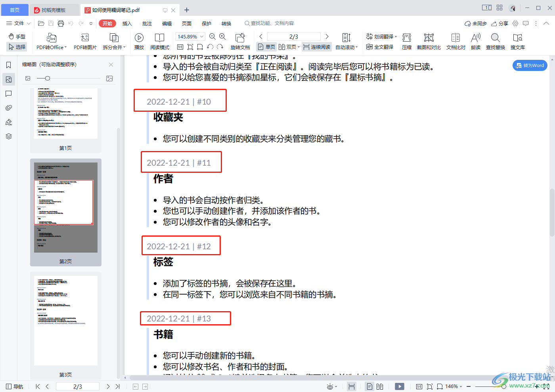
Task: Click the 朗读 read aloud tool
Action: pos(476,42)
